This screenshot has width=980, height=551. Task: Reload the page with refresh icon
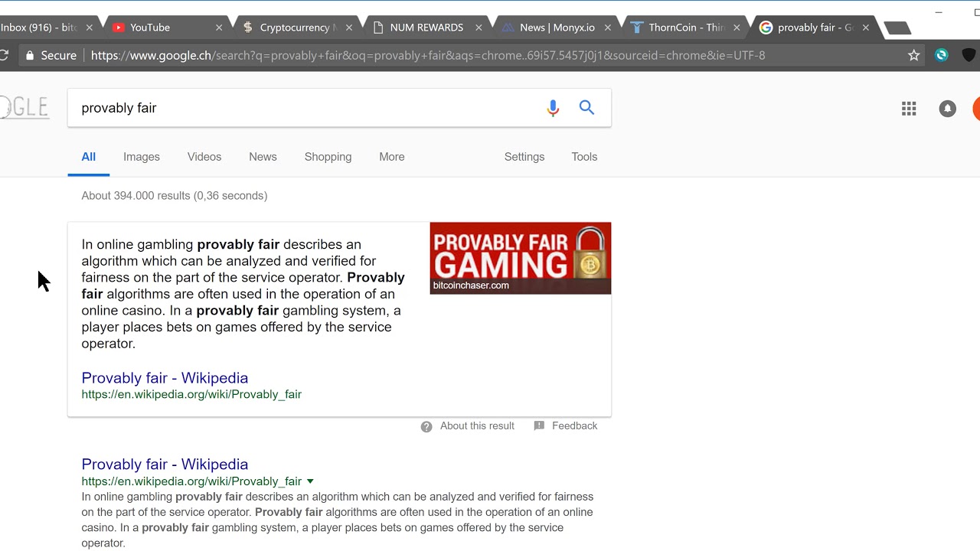[x=4, y=55]
